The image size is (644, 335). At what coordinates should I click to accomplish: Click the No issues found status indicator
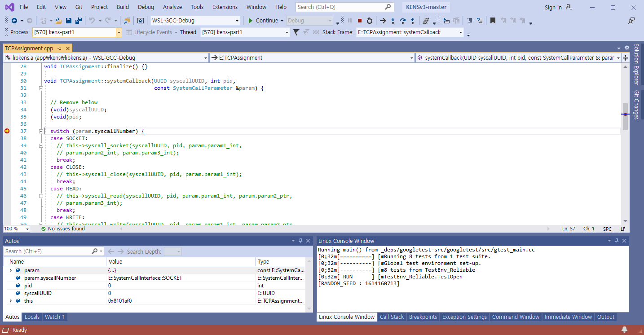[x=63, y=229]
